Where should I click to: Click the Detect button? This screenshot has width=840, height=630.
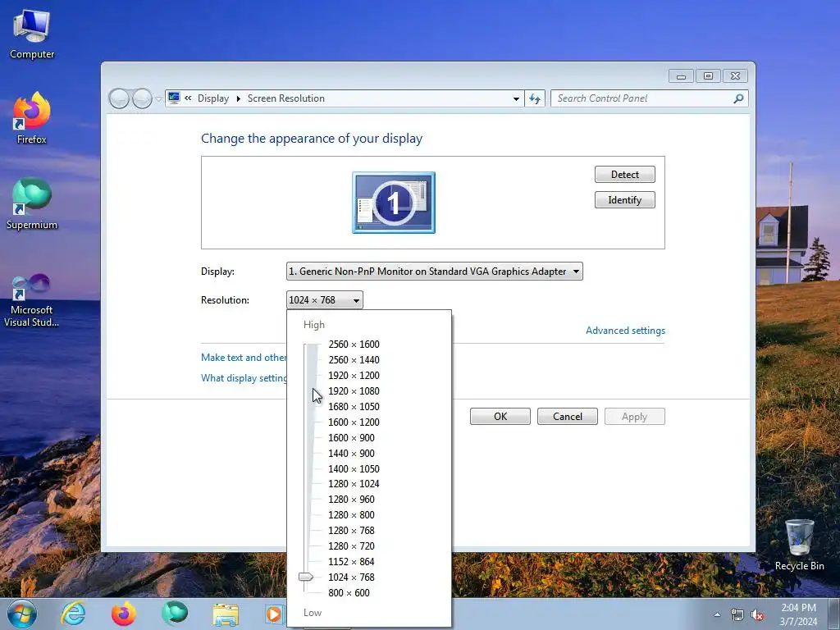point(624,175)
